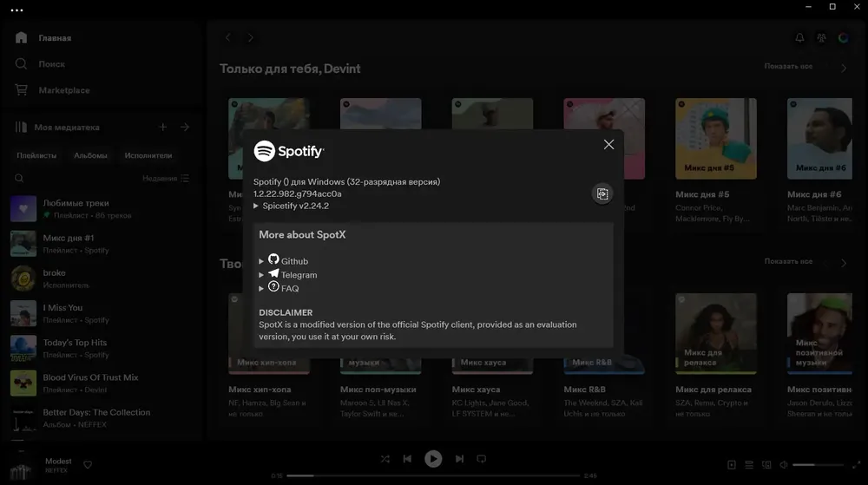Open Marketplace in sidebar

coord(53,89)
